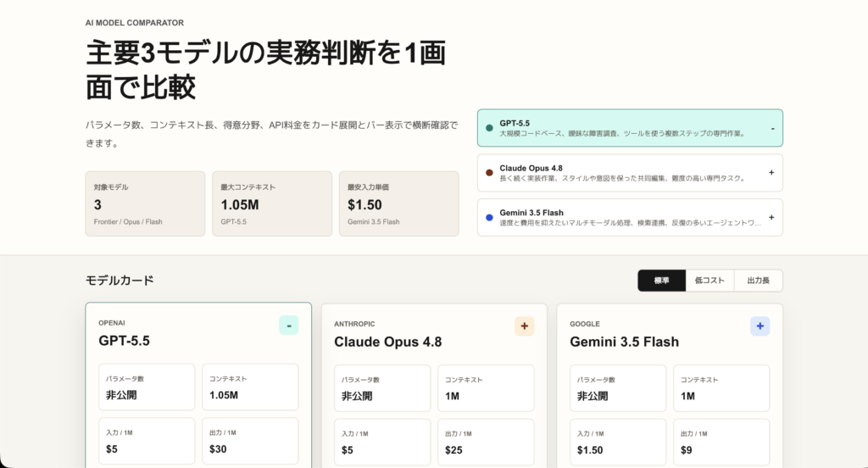Expand the Gemini 3.5 Flash row in the model list
The width and height of the screenshot is (868, 468).
pyautogui.click(x=630, y=218)
